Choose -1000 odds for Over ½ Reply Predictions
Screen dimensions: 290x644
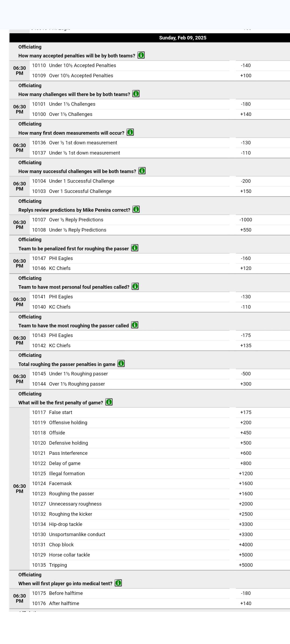pos(246,220)
